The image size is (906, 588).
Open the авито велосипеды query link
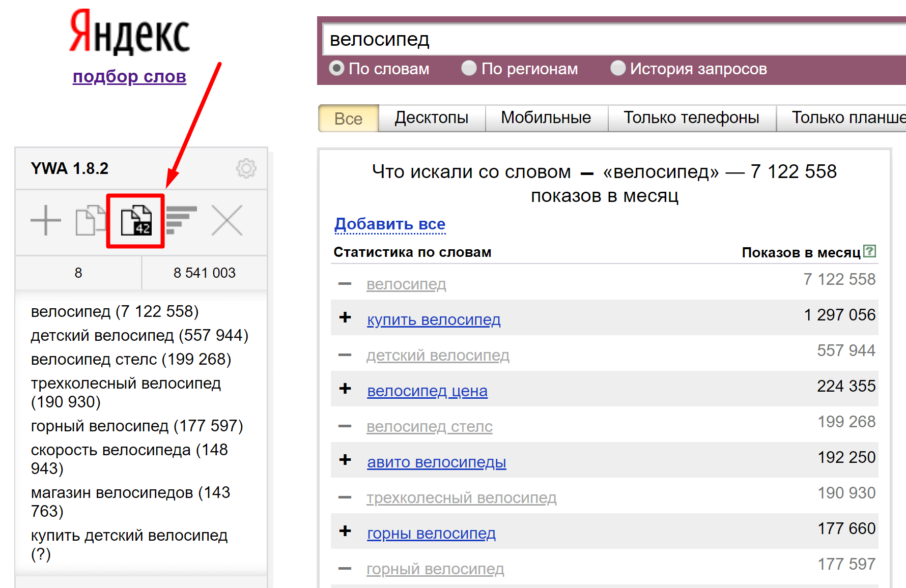click(437, 462)
